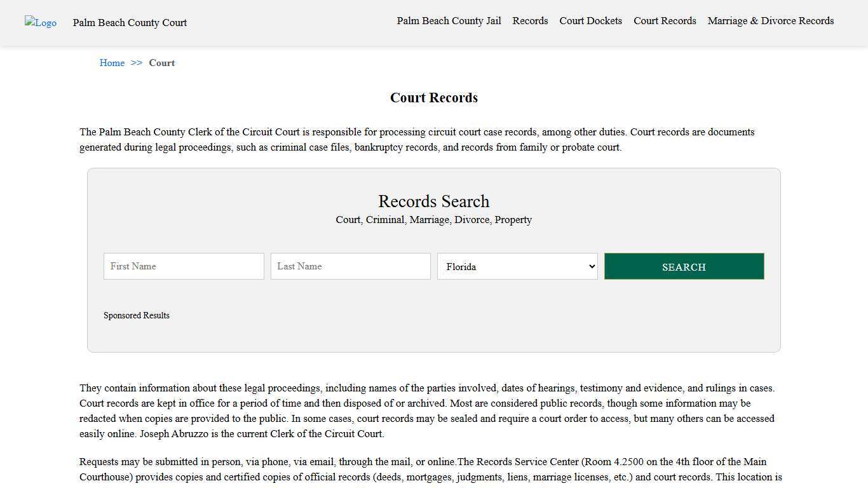
Task: Navigate to Home via breadcrumb
Action: (112, 62)
